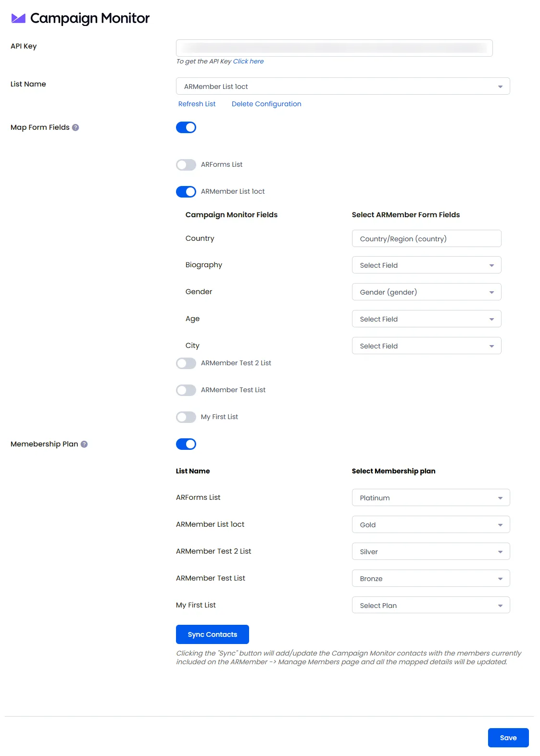Click the 'Select Membership plan' heading
540x756 pixels.
pos(393,471)
